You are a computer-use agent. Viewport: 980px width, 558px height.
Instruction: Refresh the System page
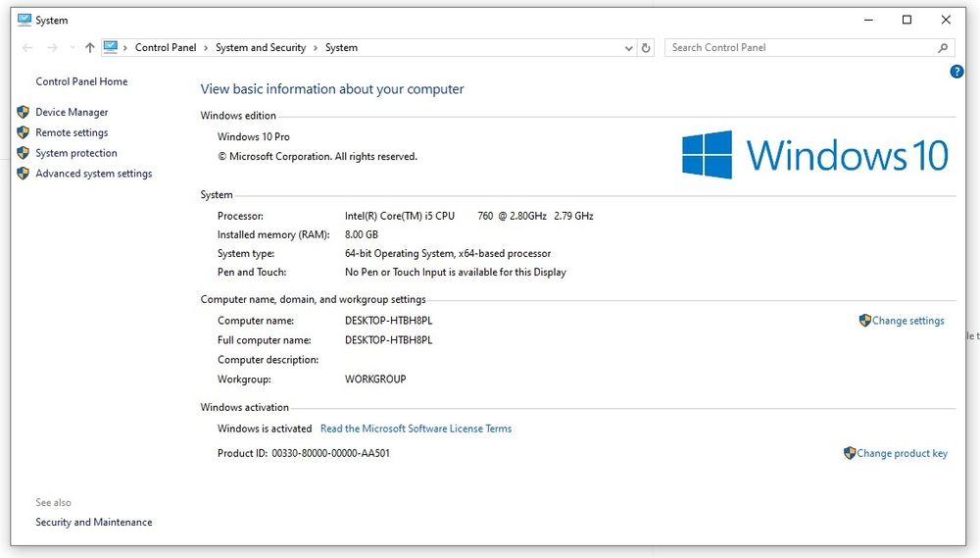coord(646,47)
